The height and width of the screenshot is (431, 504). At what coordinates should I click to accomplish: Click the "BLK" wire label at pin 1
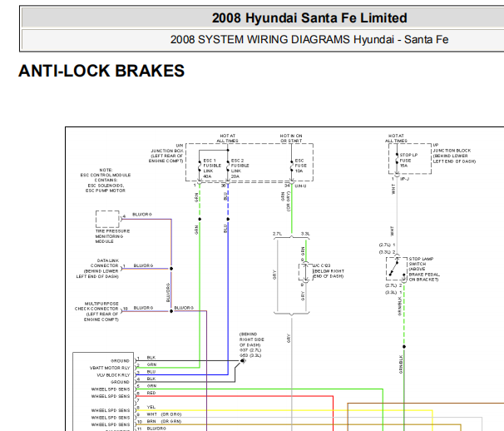(x=151, y=358)
